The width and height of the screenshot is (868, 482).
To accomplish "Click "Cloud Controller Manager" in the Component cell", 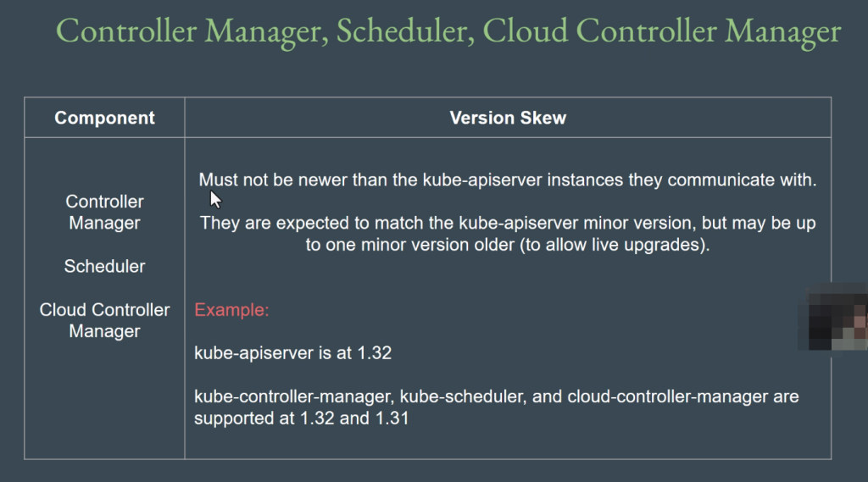I will pos(104,320).
